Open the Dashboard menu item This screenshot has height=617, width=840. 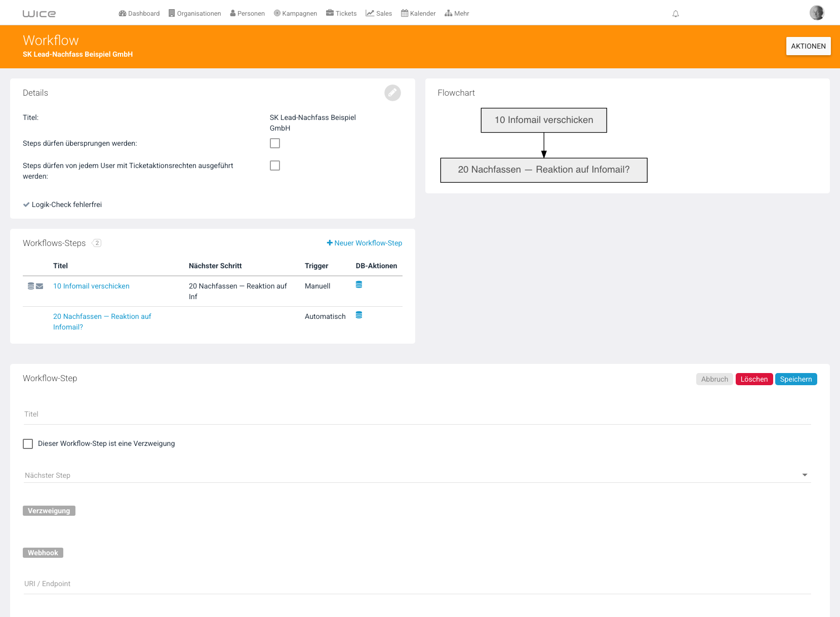[x=139, y=13]
